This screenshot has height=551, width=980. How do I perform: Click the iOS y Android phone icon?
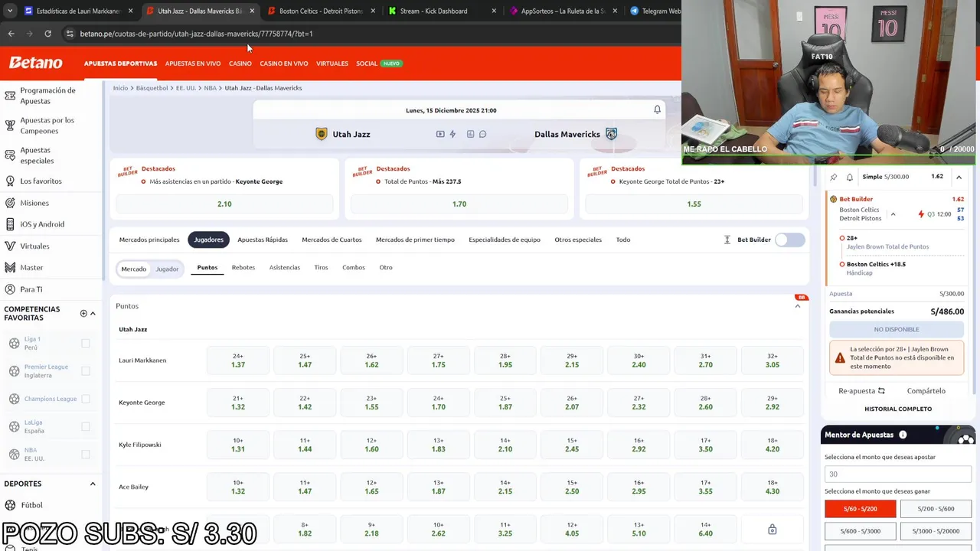[x=10, y=224]
